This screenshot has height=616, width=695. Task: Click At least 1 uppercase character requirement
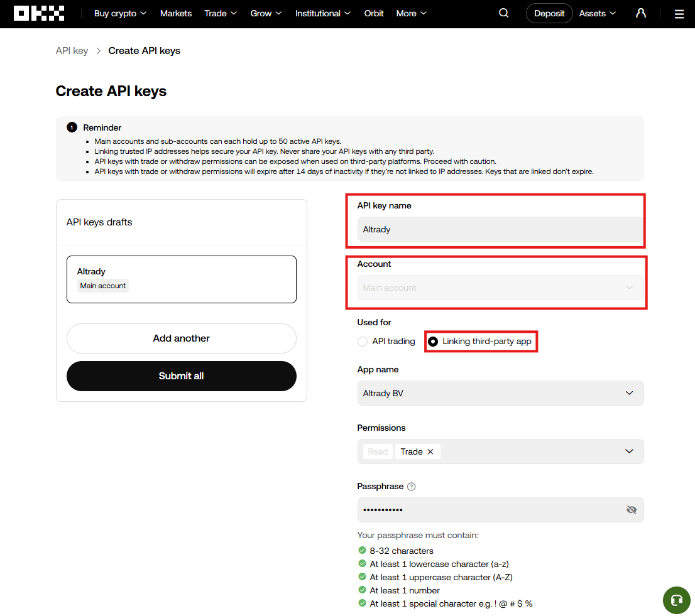(441, 578)
